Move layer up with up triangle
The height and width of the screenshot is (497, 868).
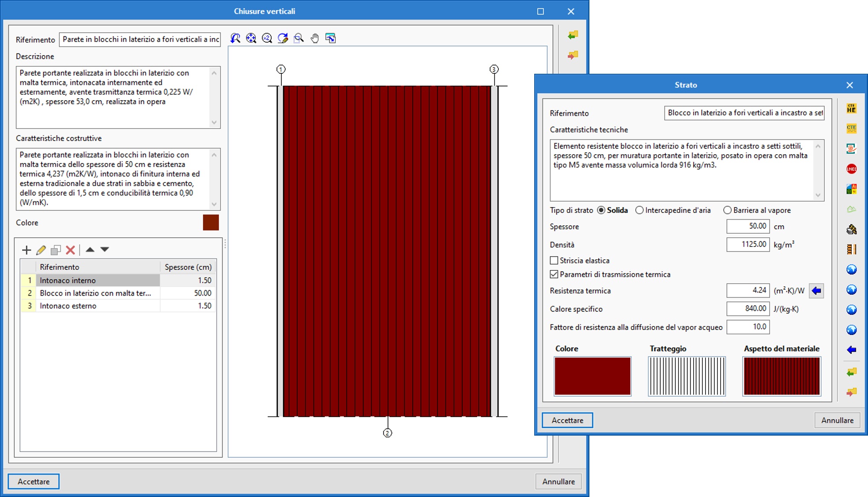point(90,250)
